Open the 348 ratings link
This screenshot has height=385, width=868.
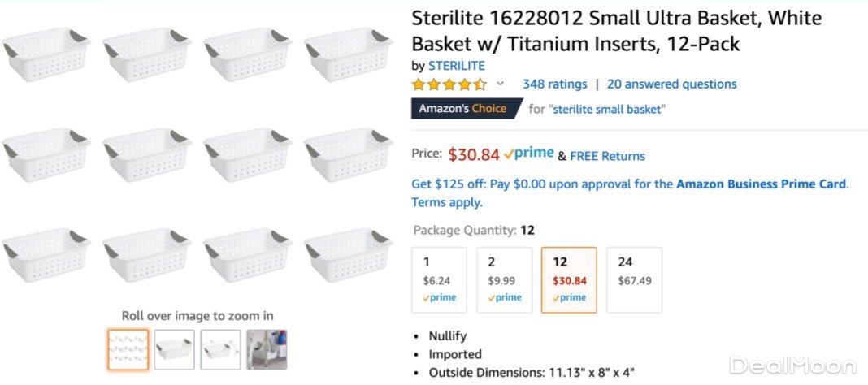[x=554, y=84]
